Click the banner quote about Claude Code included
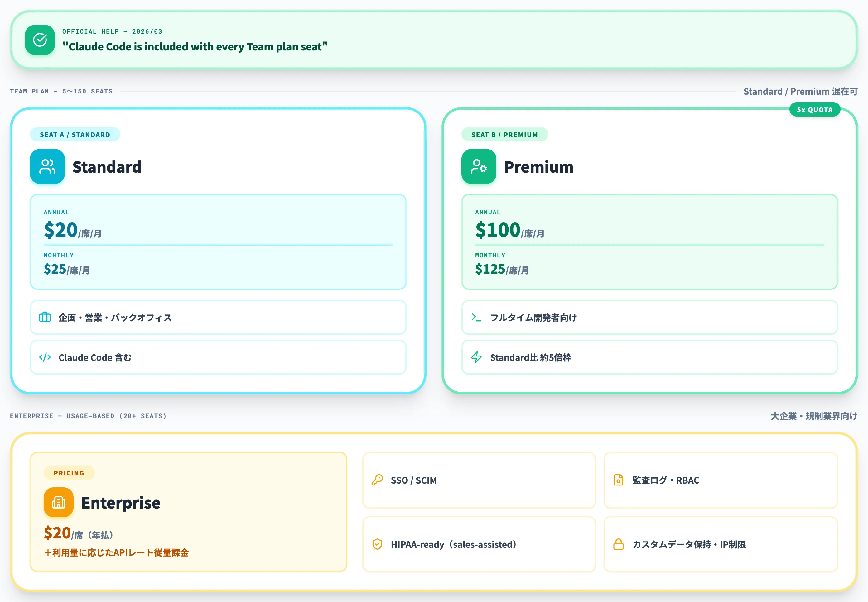 click(x=195, y=47)
